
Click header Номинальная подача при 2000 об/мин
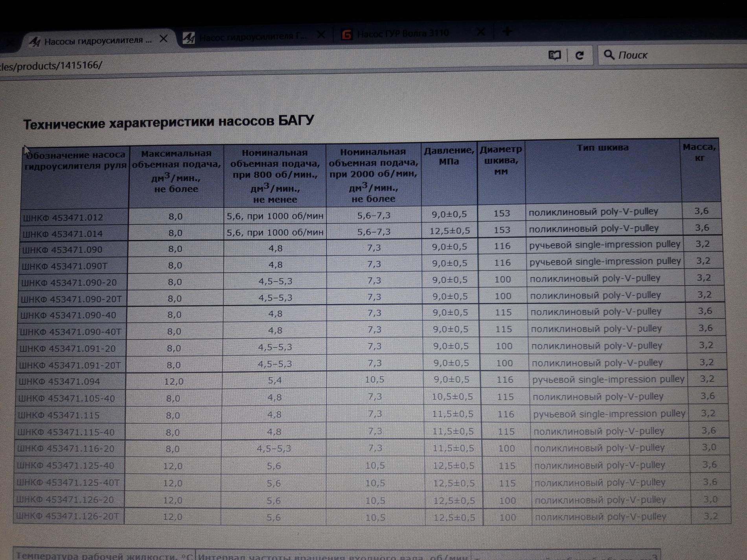click(x=373, y=175)
